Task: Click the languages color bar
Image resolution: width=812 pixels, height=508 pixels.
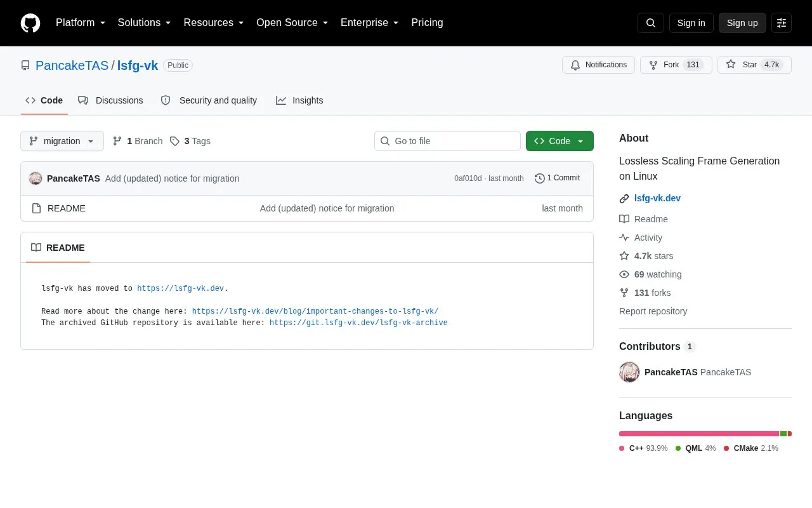Action: point(705,434)
